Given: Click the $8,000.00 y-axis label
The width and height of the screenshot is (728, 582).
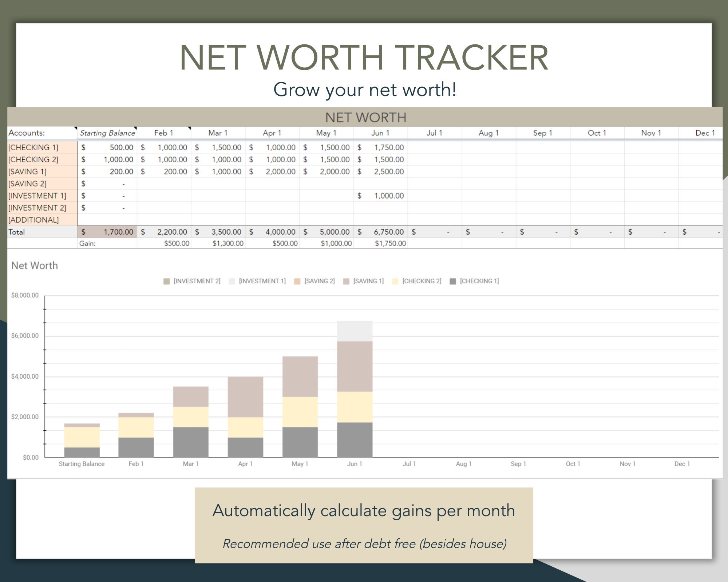Looking at the screenshot, I should point(25,295).
